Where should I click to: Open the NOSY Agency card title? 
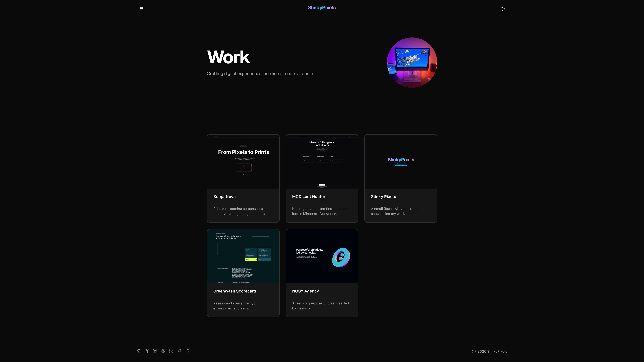point(305,291)
